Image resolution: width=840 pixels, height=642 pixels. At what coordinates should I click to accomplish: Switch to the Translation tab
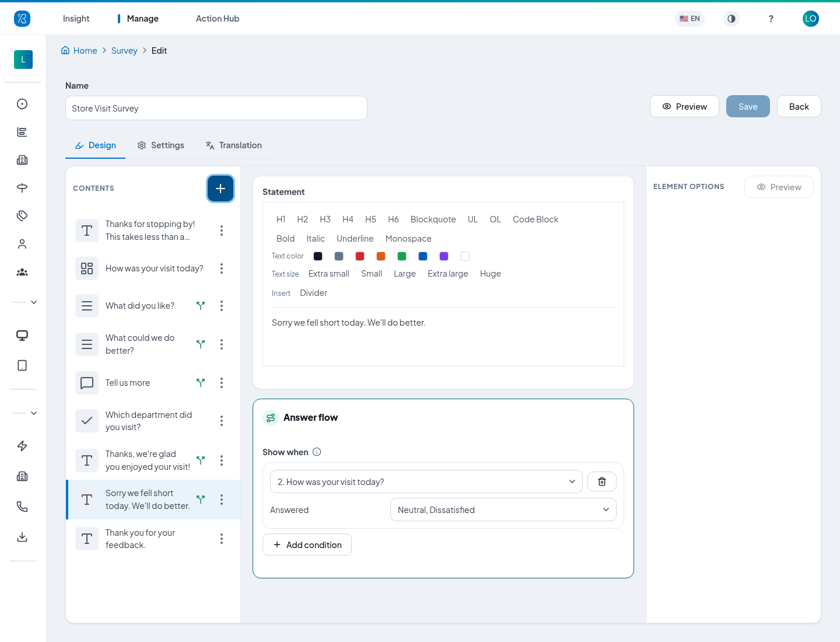point(233,145)
